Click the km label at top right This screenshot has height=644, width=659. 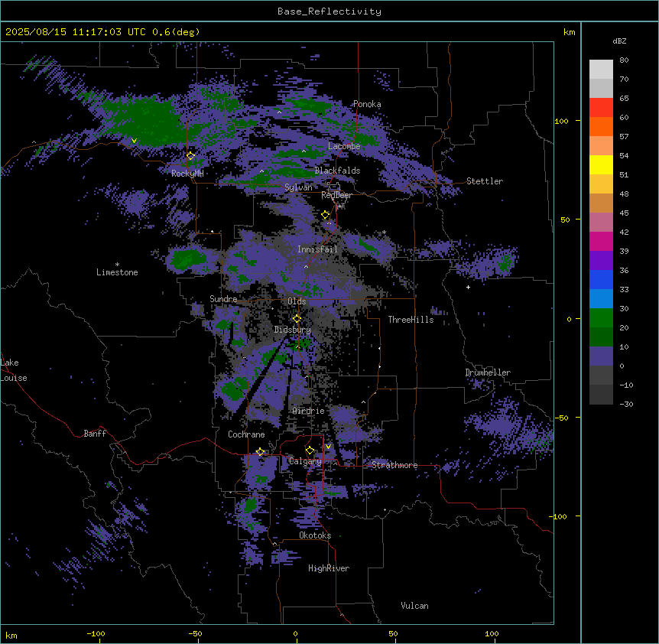[x=569, y=32]
